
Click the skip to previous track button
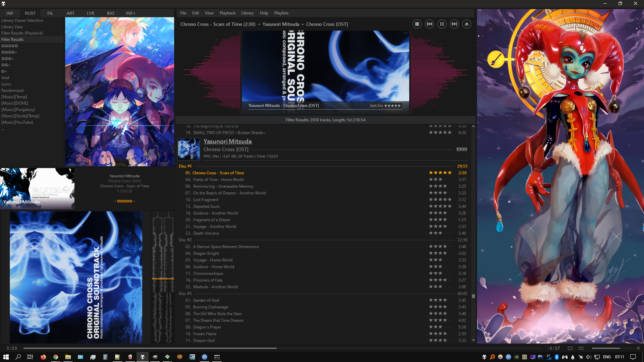click(x=429, y=24)
